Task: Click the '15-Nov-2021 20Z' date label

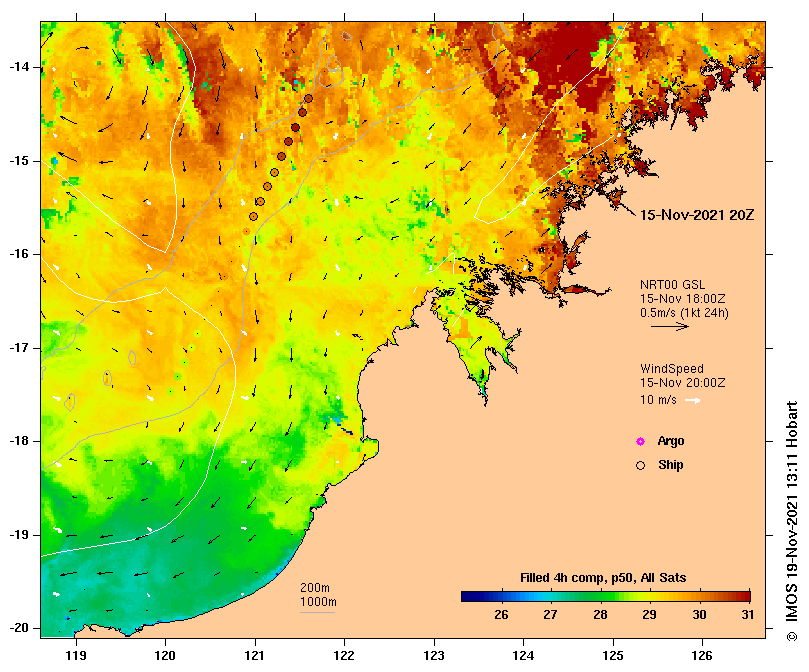Action: point(697,215)
